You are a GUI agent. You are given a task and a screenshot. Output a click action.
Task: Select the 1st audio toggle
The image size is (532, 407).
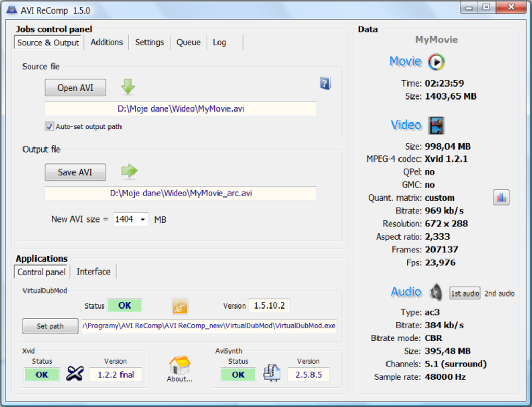(465, 293)
